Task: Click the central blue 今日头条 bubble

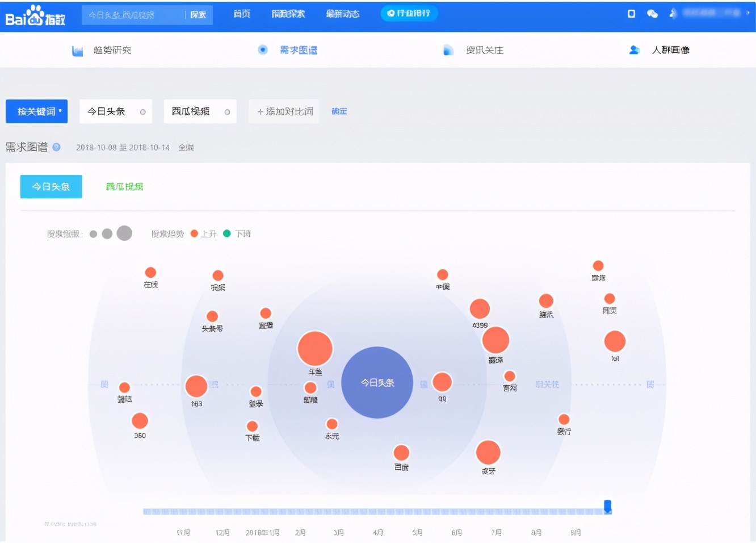Action: click(377, 382)
